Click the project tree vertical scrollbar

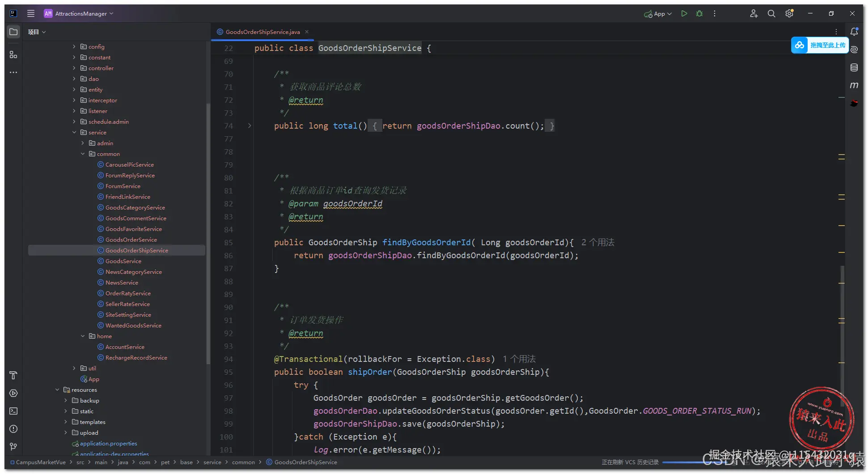[208, 233]
